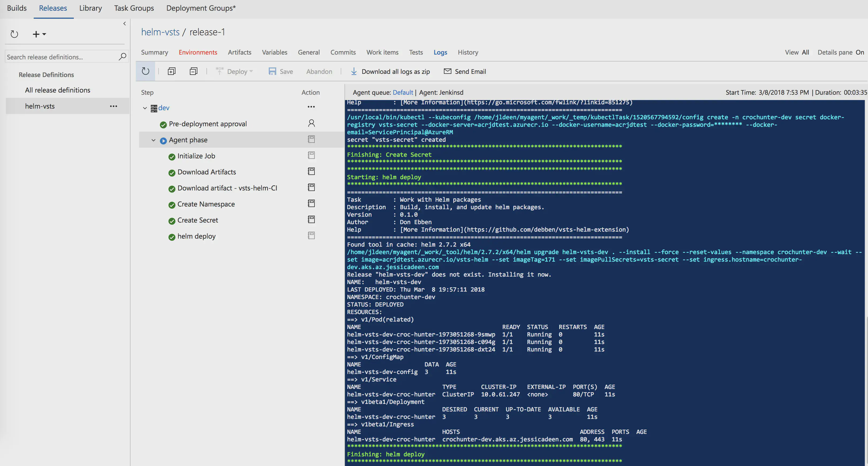This screenshot has height=466, width=868.
Task: Open the log viewer icon for Create Secret
Action: (x=311, y=220)
